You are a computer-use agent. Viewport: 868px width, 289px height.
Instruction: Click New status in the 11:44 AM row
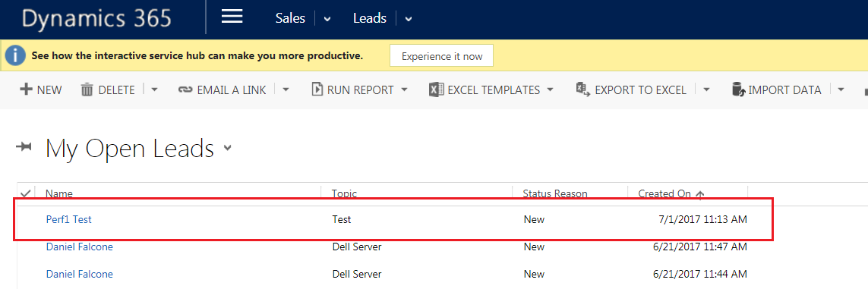534,274
